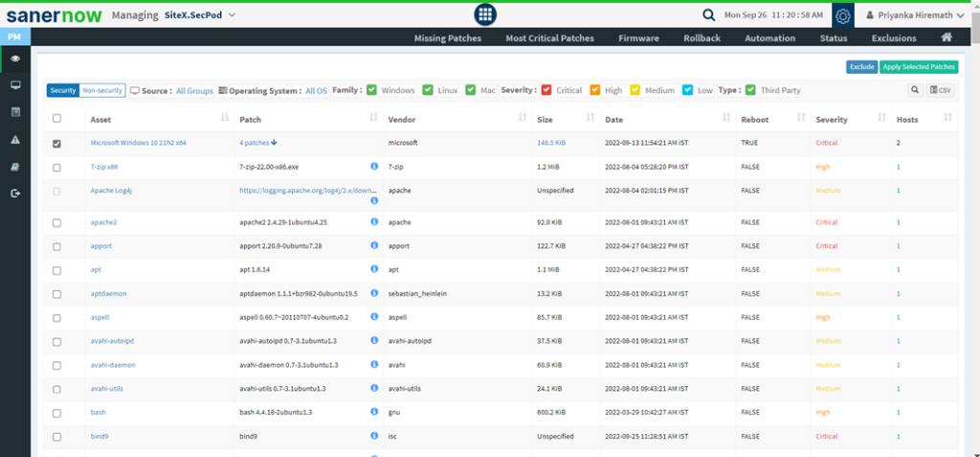Select the eye icon in left sidebar
Image resolution: width=980 pixels, height=457 pixels.
pos(15,59)
